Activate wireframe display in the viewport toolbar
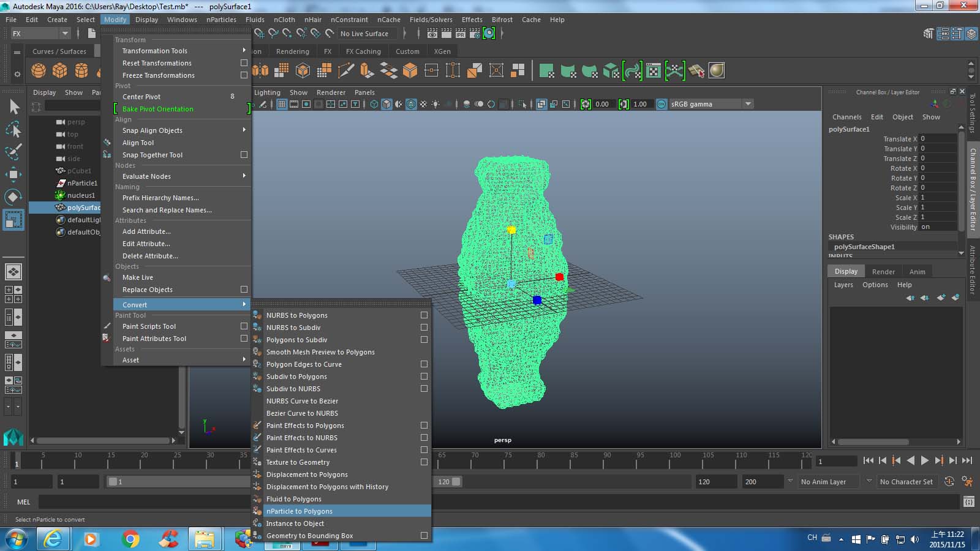This screenshot has height=551, width=980. click(x=374, y=104)
